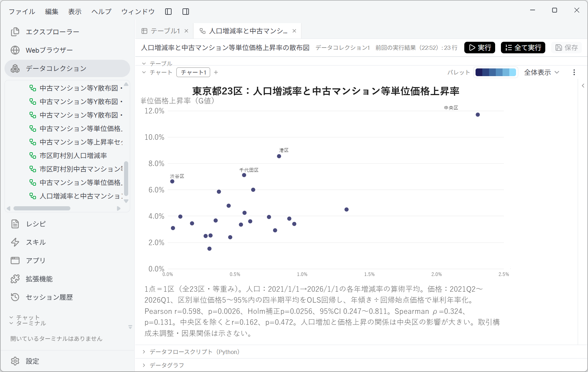The height and width of the screenshot is (372, 588).
Task: Open the レシピ document icon
Action: click(x=15, y=224)
